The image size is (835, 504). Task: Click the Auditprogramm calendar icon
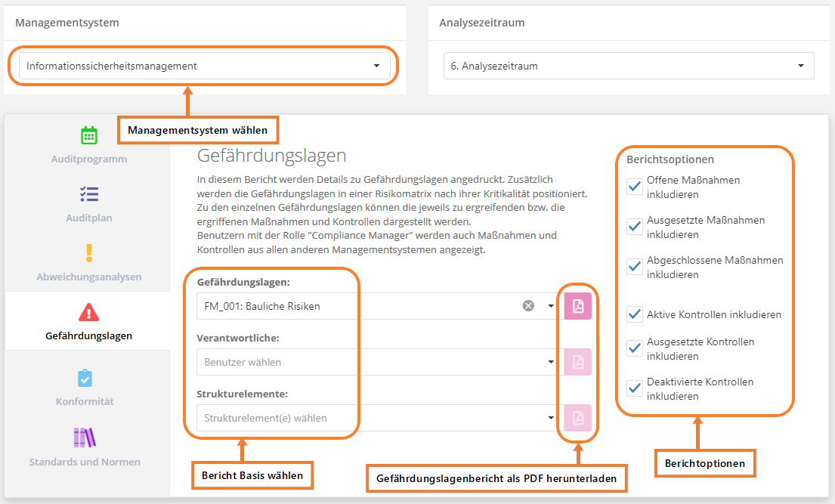tap(89, 135)
